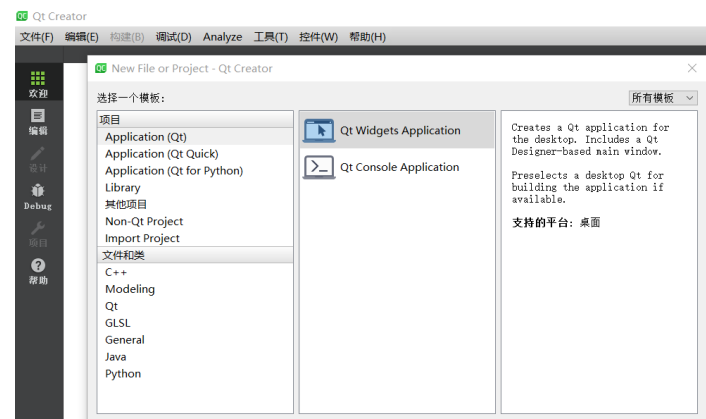Click the 文件和类 section header

click(195, 255)
